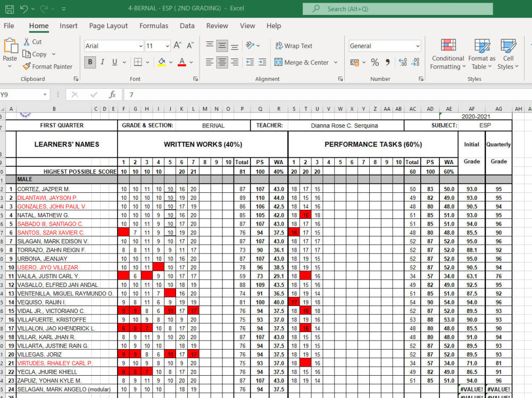This screenshot has width=532, height=398.
Task: Click the Copy icon
Action: click(x=27, y=54)
